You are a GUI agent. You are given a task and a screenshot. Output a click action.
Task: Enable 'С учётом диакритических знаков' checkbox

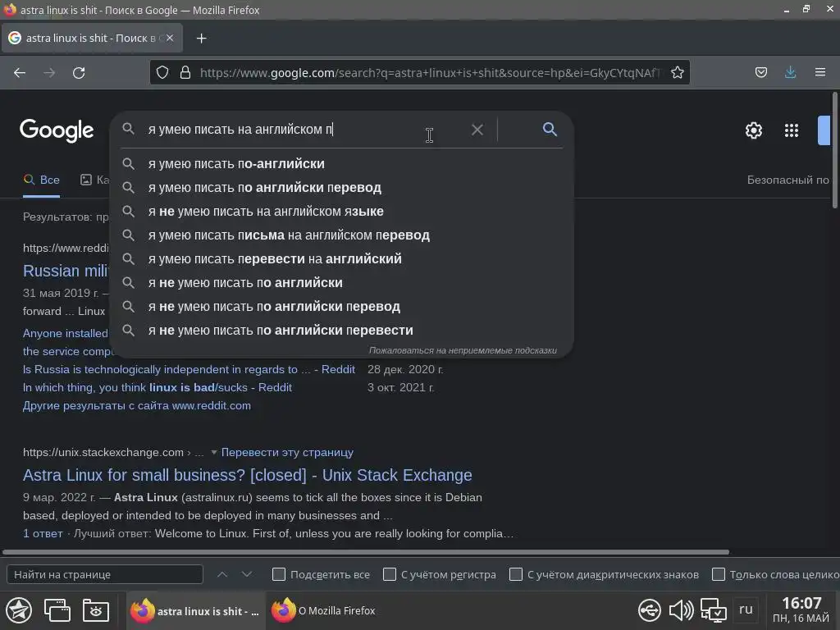516,574
